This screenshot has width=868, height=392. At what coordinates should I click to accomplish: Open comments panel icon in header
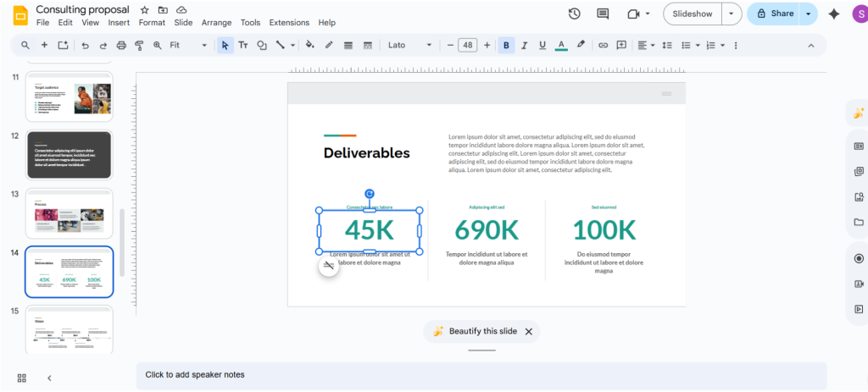tap(603, 14)
